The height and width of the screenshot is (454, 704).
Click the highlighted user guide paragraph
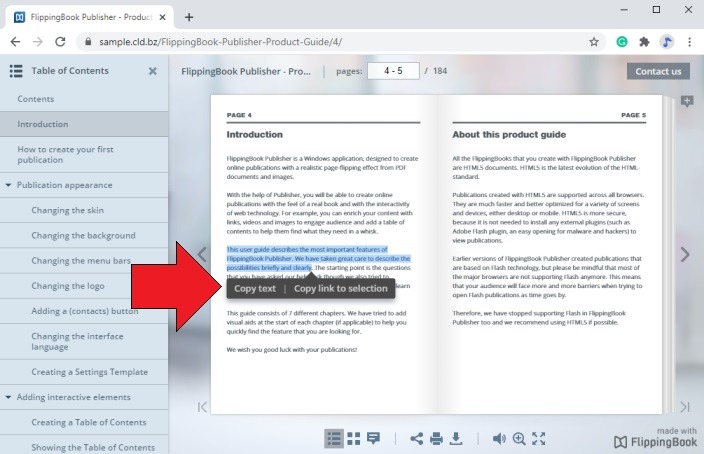click(318, 258)
